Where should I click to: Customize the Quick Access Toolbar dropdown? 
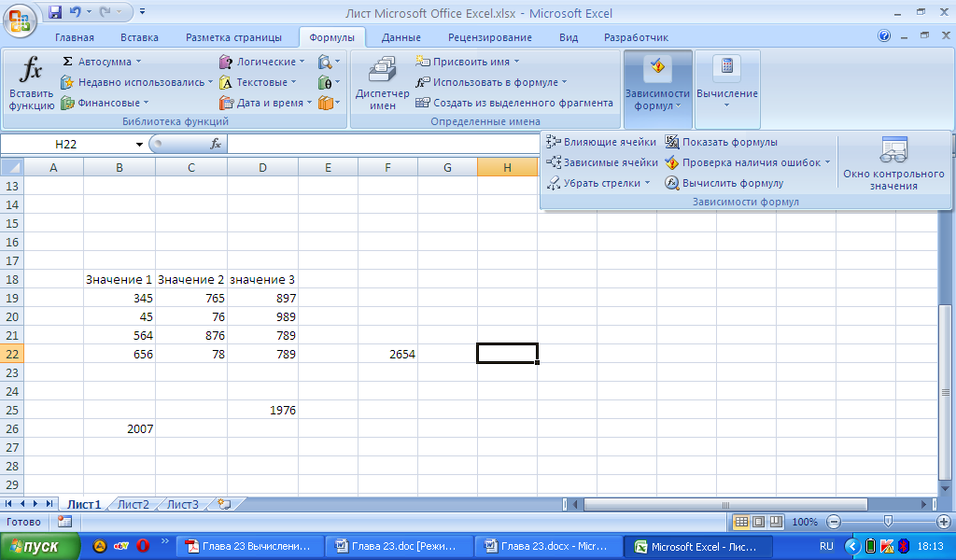142,11
